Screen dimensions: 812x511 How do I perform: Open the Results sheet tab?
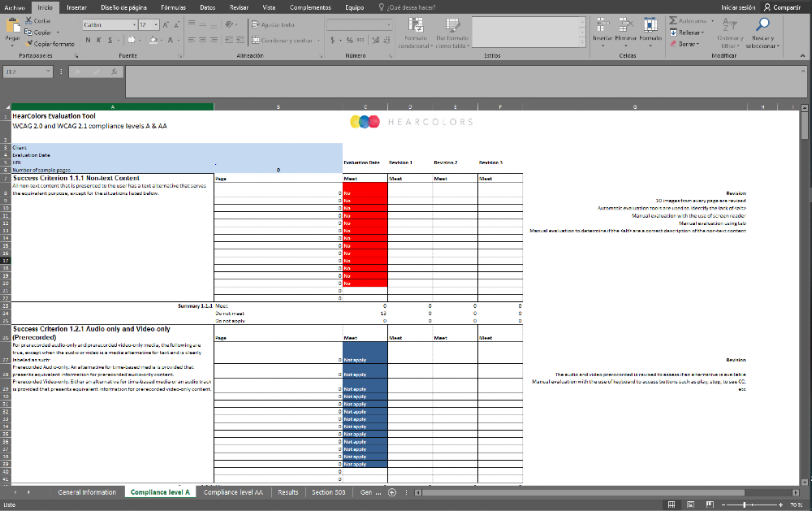(287, 492)
